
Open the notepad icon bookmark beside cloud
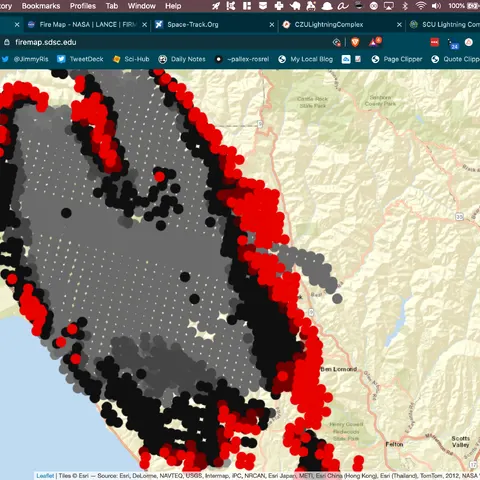(358, 59)
